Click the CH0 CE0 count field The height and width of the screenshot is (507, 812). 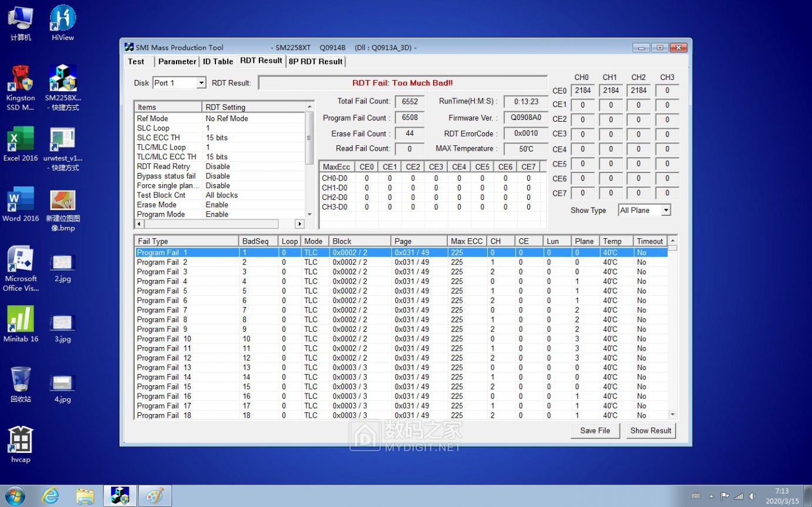point(583,91)
